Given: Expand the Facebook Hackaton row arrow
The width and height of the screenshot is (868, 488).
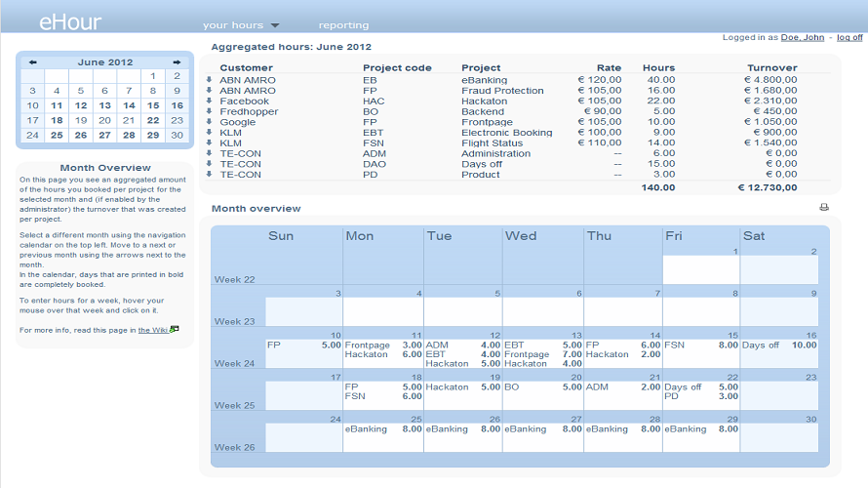Looking at the screenshot, I should 210,101.
